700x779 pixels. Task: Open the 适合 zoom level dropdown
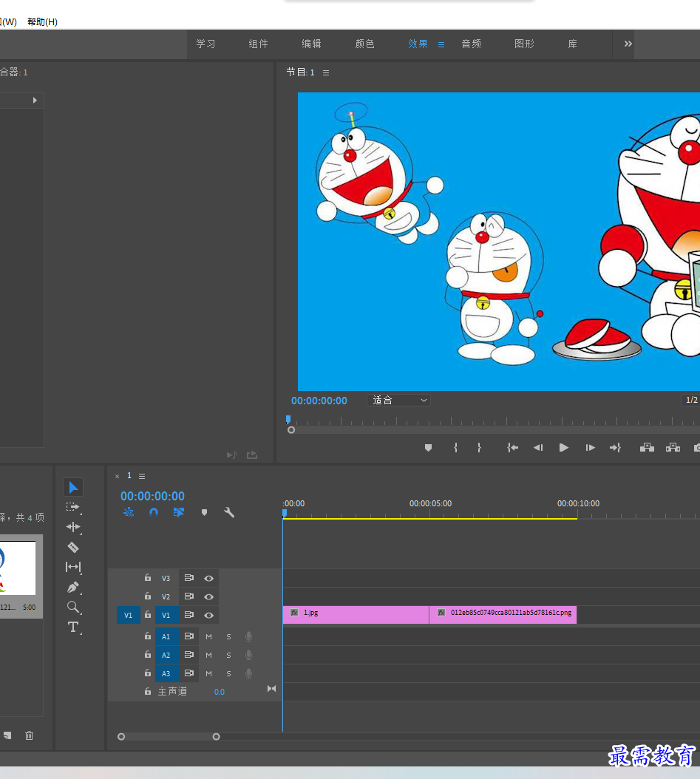click(398, 400)
